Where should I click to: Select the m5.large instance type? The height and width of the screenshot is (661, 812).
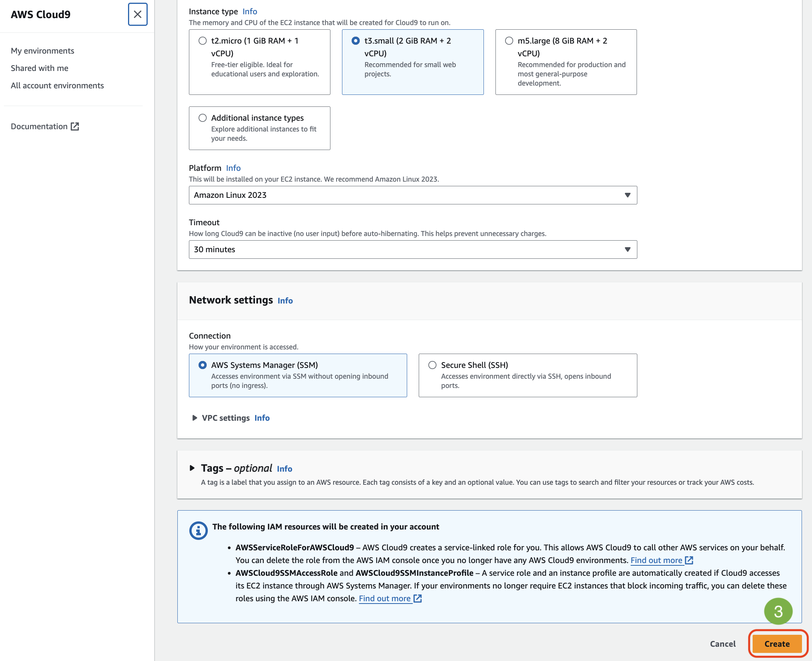pos(509,41)
